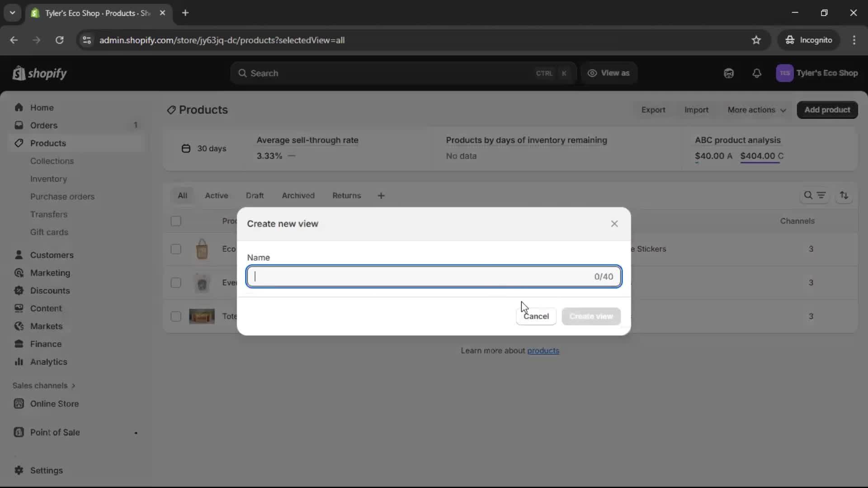Open the Orders section in sidebar
This screenshot has width=868, height=488.
click(x=43, y=125)
